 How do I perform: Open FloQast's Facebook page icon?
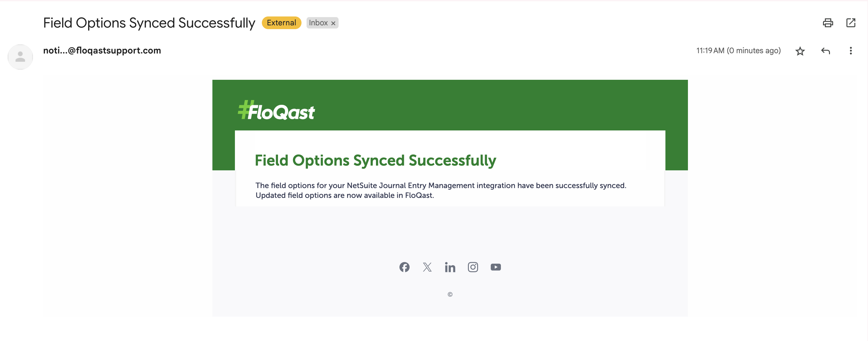tap(404, 267)
